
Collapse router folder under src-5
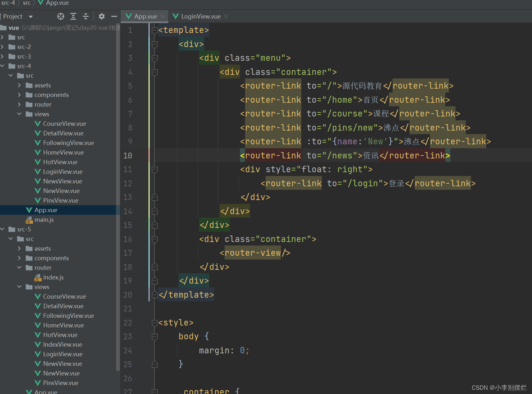(19, 268)
